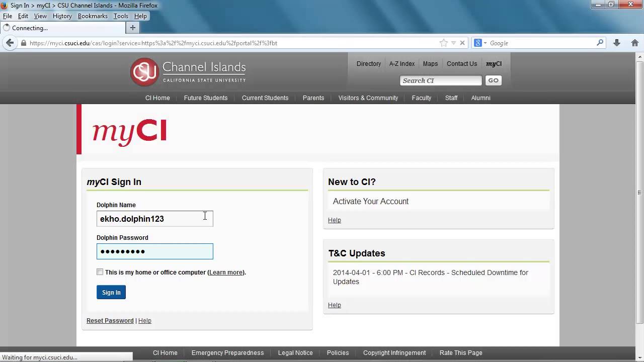Screen dimensions: 644x362
Task: Open Alumni navigation link
Action: click(x=481, y=98)
